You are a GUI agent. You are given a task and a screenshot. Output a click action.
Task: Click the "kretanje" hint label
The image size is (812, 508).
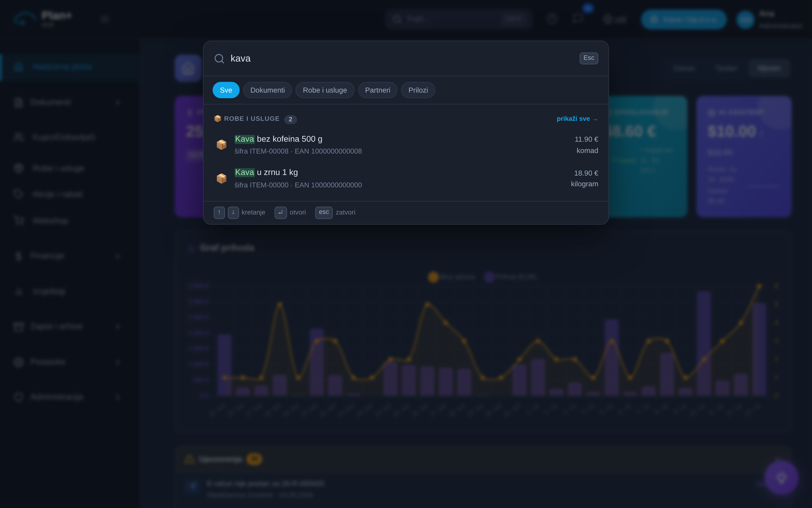253,212
